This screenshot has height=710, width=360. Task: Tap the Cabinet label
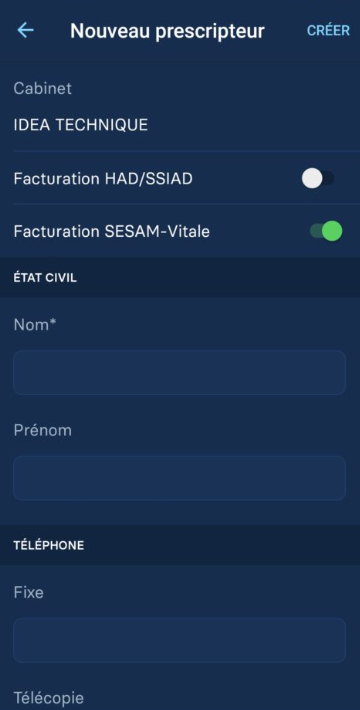pyautogui.click(x=43, y=88)
